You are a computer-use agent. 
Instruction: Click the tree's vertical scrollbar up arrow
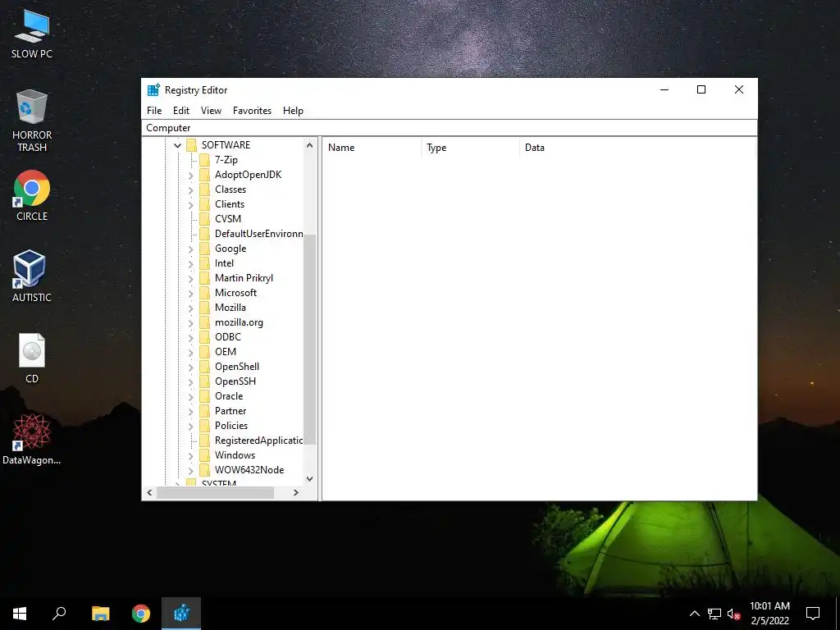[309, 145]
